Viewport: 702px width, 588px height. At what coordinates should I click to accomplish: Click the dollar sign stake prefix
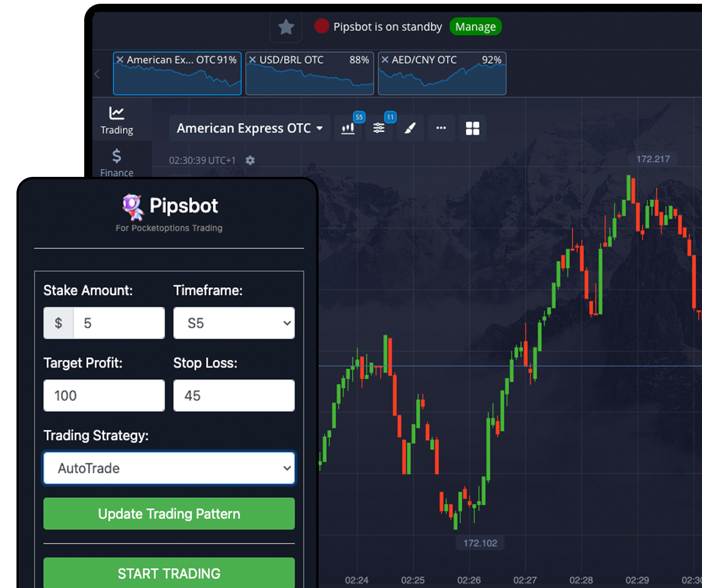coord(58,323)
